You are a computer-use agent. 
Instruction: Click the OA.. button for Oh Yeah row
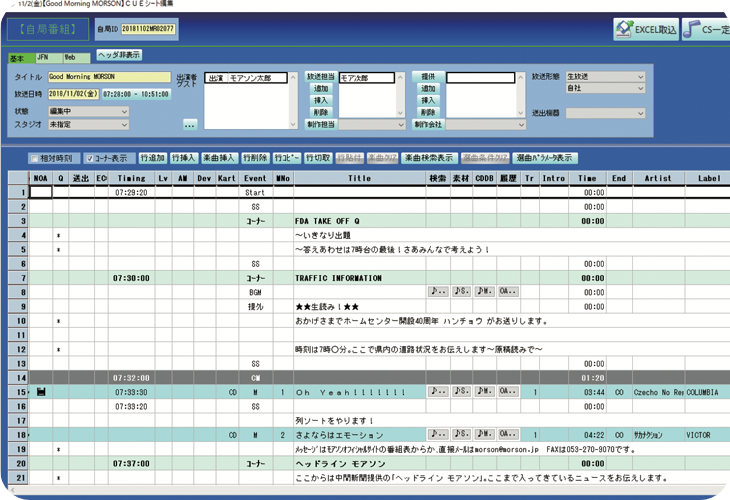(x=508, y=392)
